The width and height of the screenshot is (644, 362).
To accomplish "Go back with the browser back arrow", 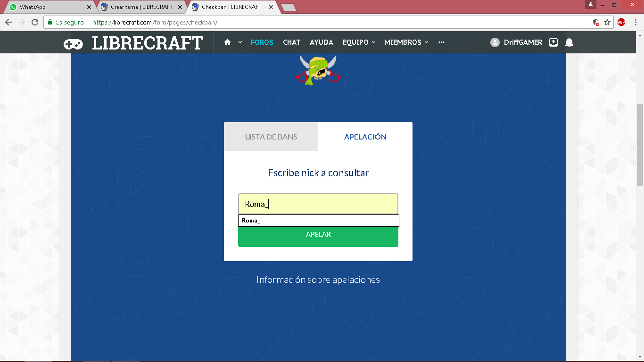I will 8,22.
